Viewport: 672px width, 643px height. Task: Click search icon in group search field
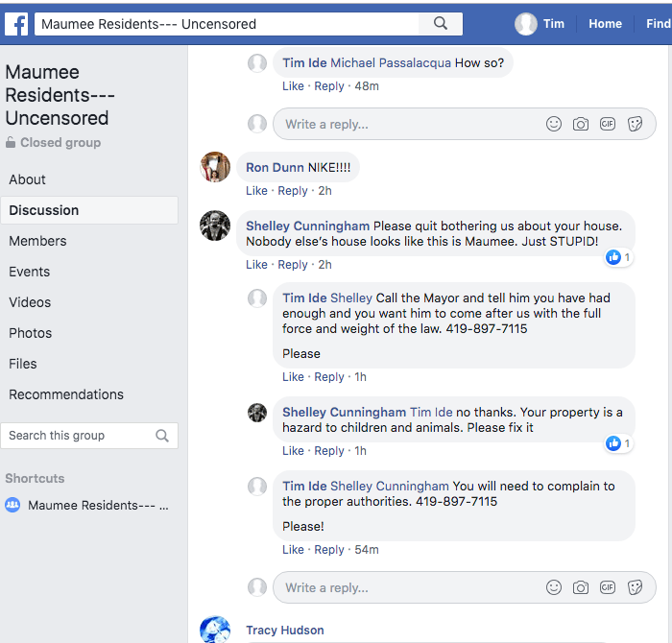click(x=162, y=436)
